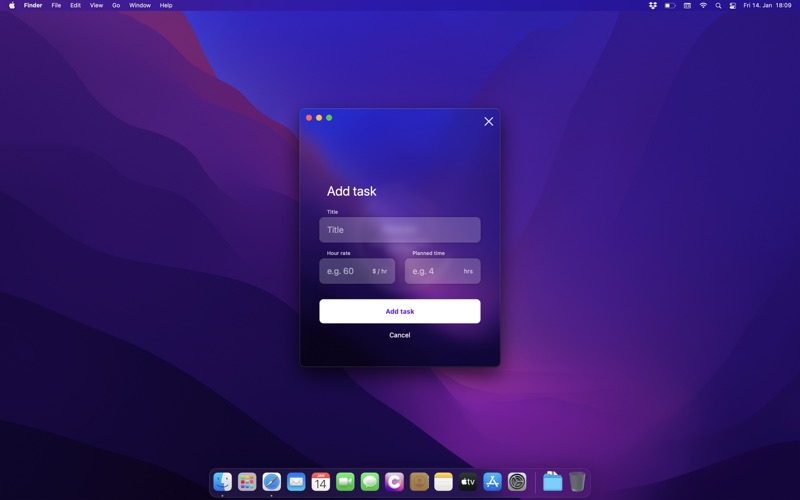Click into the Title input field
Screen dimensions: 800x500
399,230
